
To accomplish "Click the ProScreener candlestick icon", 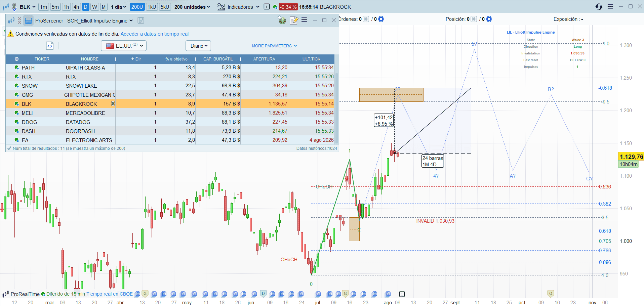I will tap(11, 20).
